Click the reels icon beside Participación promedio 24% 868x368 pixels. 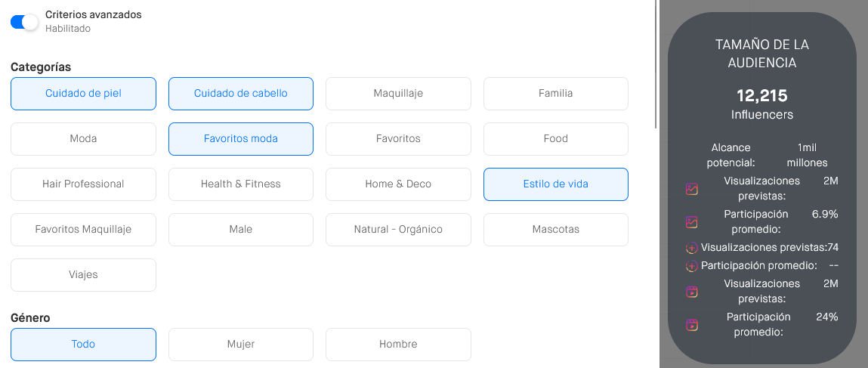(x=691, y=325)
